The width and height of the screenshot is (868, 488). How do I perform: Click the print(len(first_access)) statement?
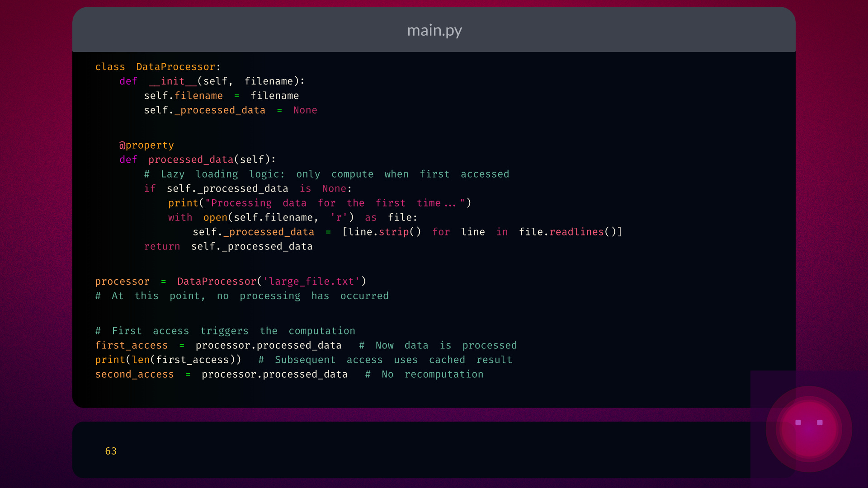(x=168, y=360)
